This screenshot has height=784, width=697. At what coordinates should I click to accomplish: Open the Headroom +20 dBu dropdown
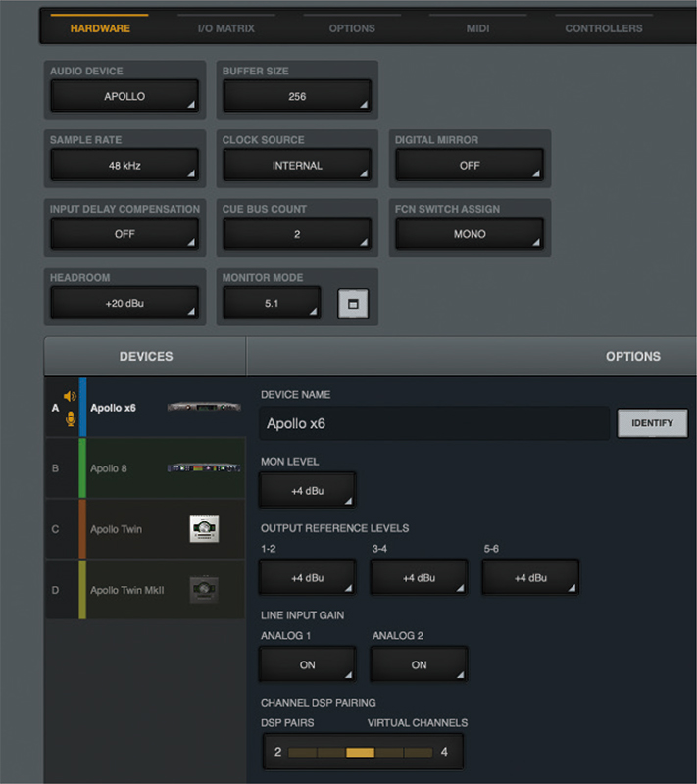click(x=124, y=303)
